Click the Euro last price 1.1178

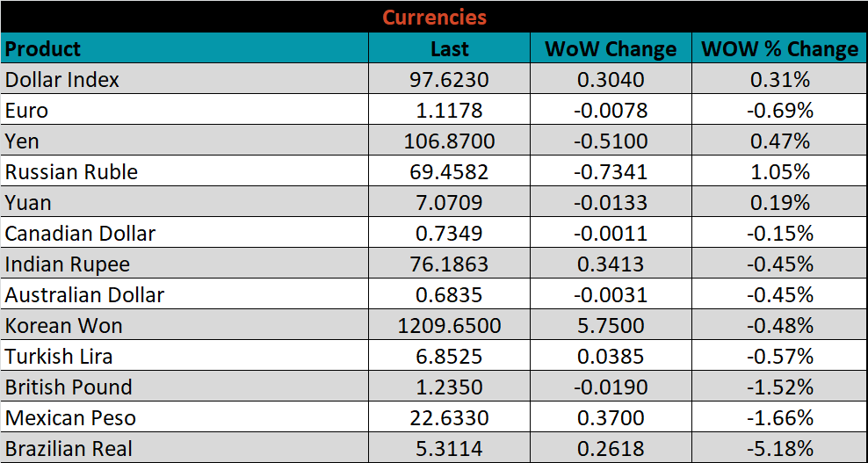point(449,111)
